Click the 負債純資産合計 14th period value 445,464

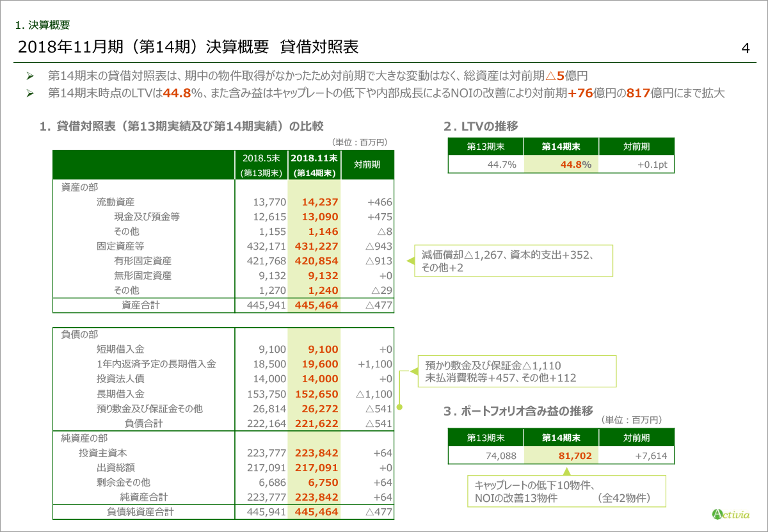coord(314,512)
